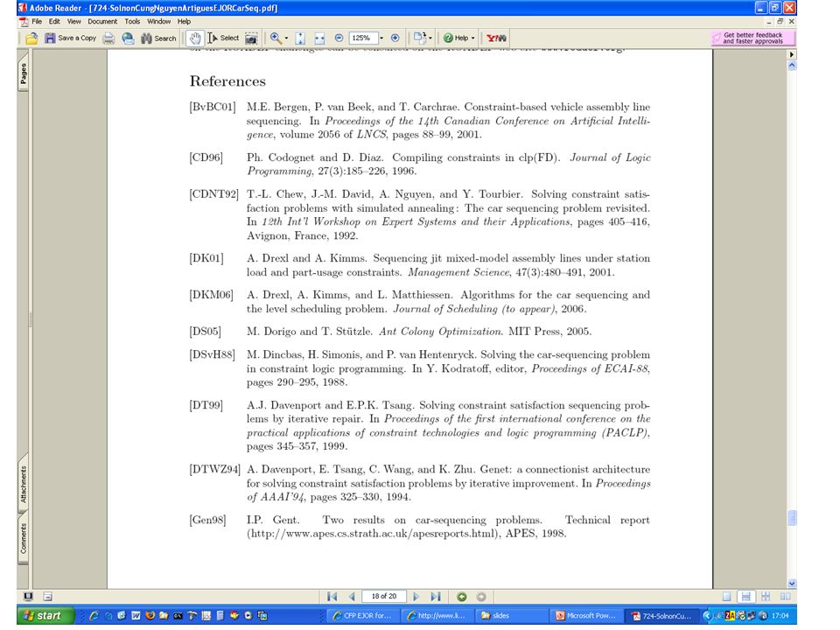Screen dimensions: 840x630
Task: Select Continuous page layout view
Action: [745, 596]
